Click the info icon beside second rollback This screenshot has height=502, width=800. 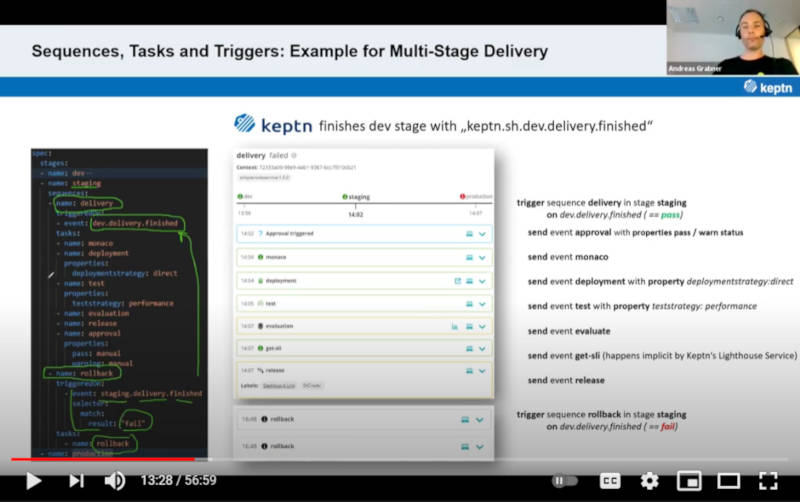(x=264, y=446)
